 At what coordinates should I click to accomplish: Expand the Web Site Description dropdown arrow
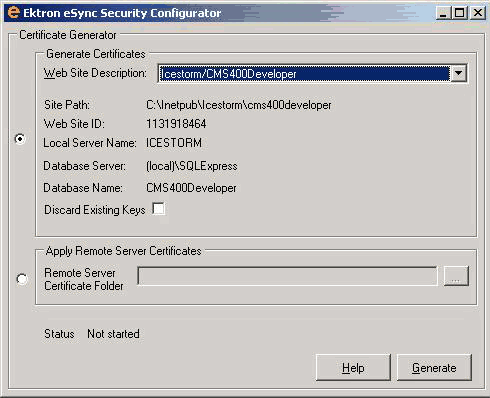coord(458,73)
